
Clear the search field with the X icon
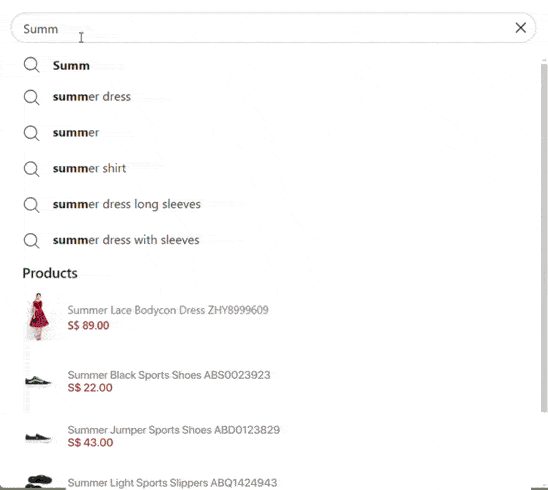coord(520,28)
